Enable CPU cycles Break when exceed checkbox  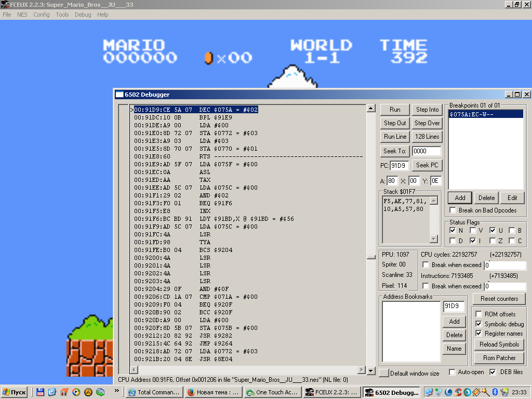coord(425,264)
